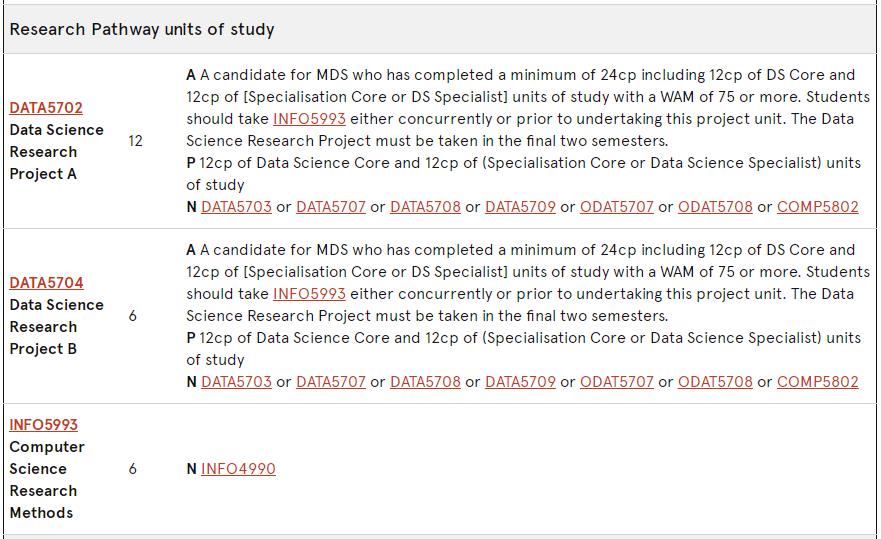The height and width of the screenshot is (539, 881).
Task: Open DATA5707 link in DATA5702 row
Action: click(331, 206)
